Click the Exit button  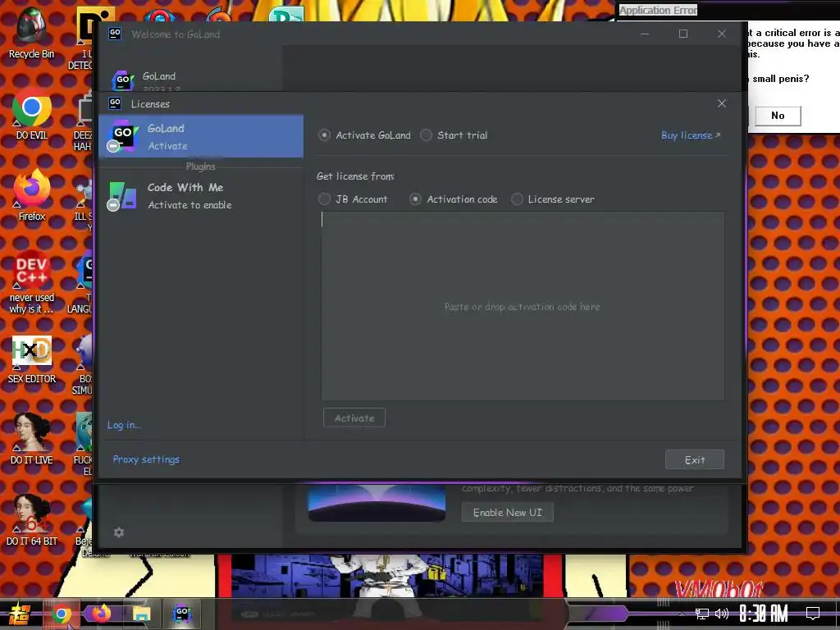point(694,459)
